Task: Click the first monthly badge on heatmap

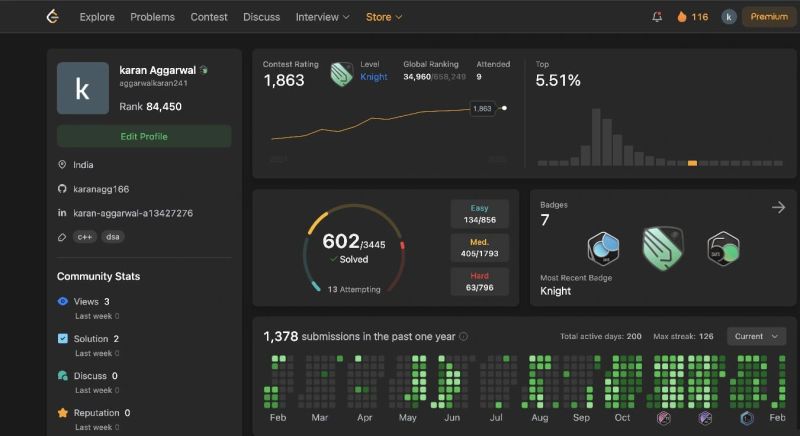Action: pyautogui.click(x=663, y=418)
